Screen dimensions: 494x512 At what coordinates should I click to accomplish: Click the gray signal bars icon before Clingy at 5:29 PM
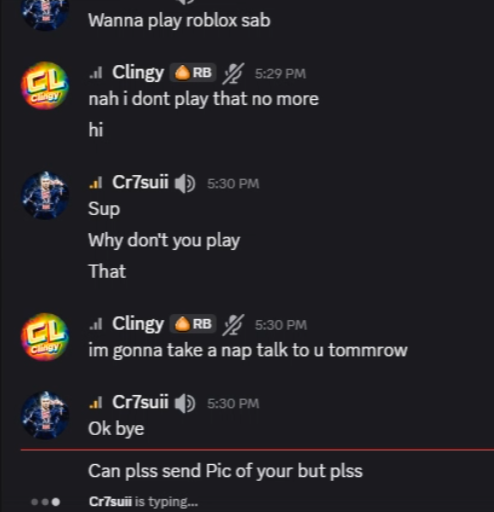coord(96,73)
